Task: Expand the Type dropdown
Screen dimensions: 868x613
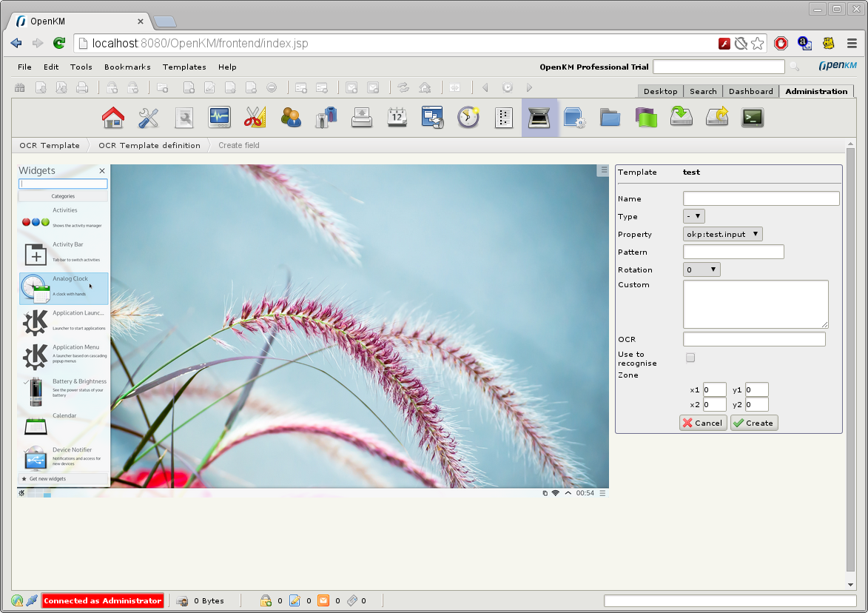Action: point(693,216)
